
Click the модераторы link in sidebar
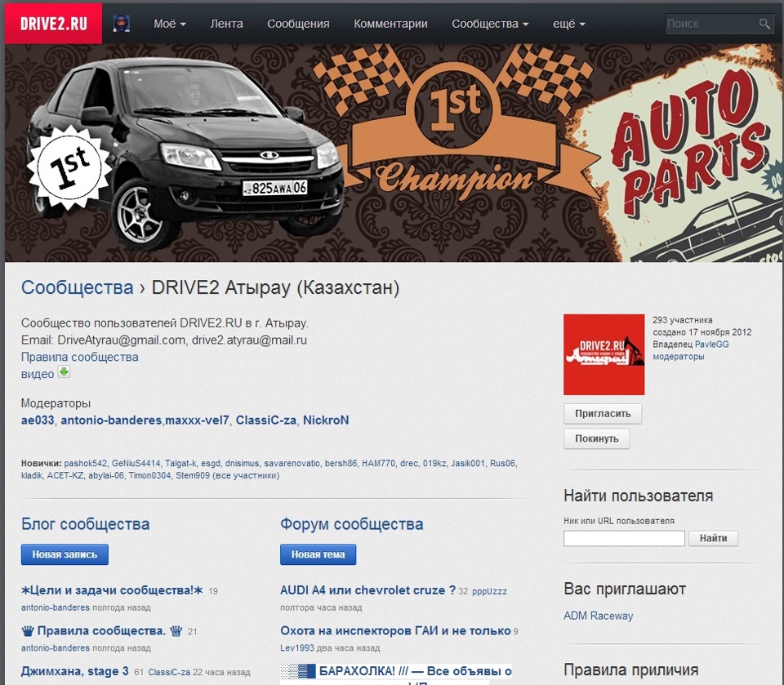pos(678,357)
